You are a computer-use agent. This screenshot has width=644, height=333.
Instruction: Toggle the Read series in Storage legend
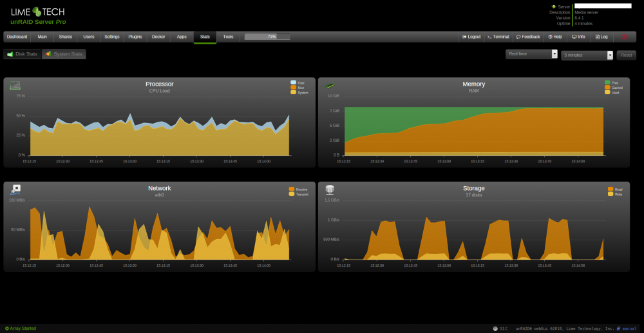pyautogui.click(x=615, y=189)
